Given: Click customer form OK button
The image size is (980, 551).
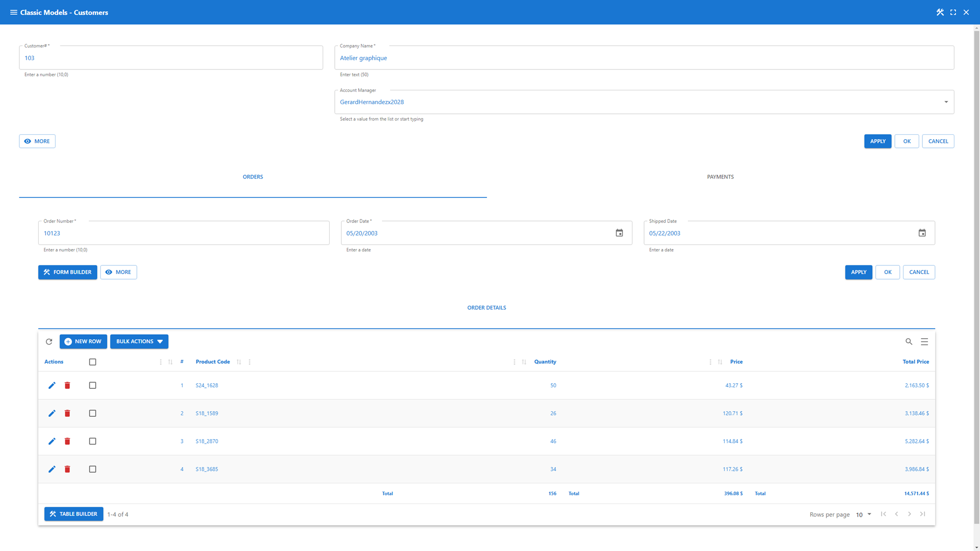Looking at the screenshot, I should coord(906,141).
